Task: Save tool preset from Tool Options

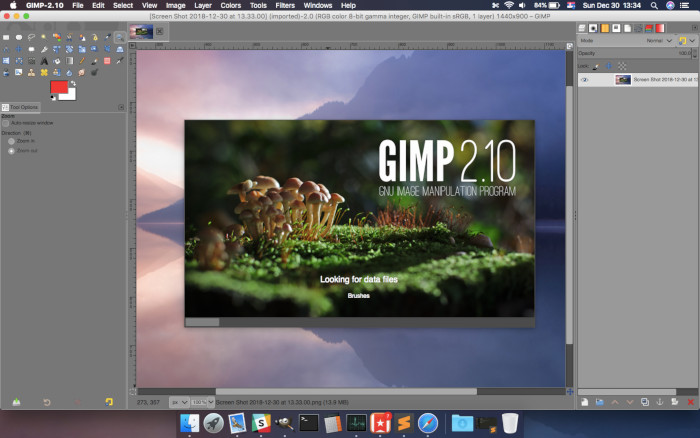Action: click(x=17, y=402)
